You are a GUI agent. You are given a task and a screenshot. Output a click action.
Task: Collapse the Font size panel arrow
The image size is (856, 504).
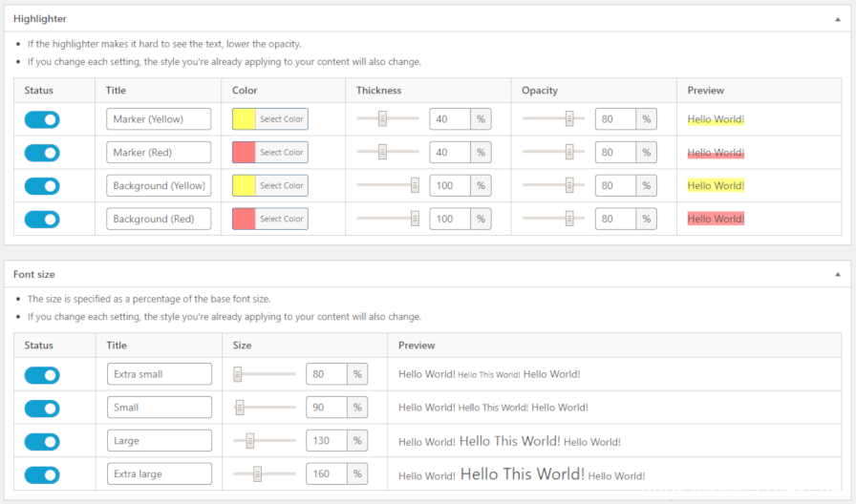838,274
